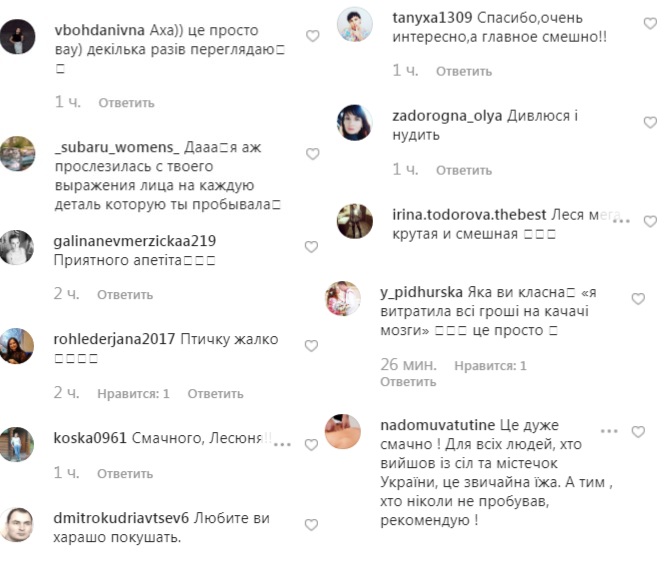Viewport: 671px width, 561px height.
Task: Toggle like on nadomuvatutine's comment
Action: coord(638,432)
